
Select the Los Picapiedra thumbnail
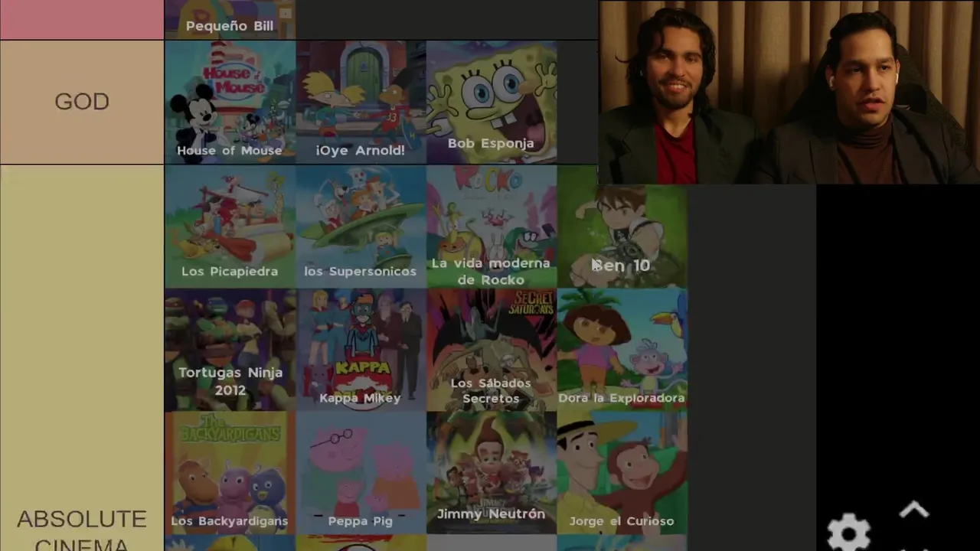230,227
